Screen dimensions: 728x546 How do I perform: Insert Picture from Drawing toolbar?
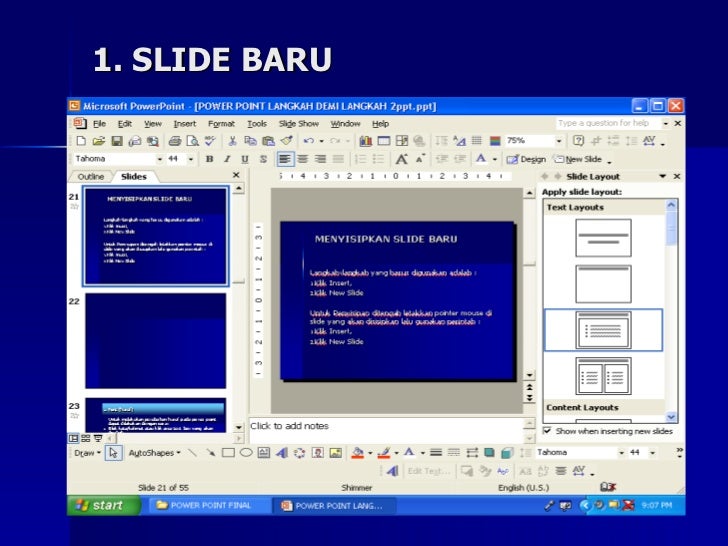click(x=336, y=453)
